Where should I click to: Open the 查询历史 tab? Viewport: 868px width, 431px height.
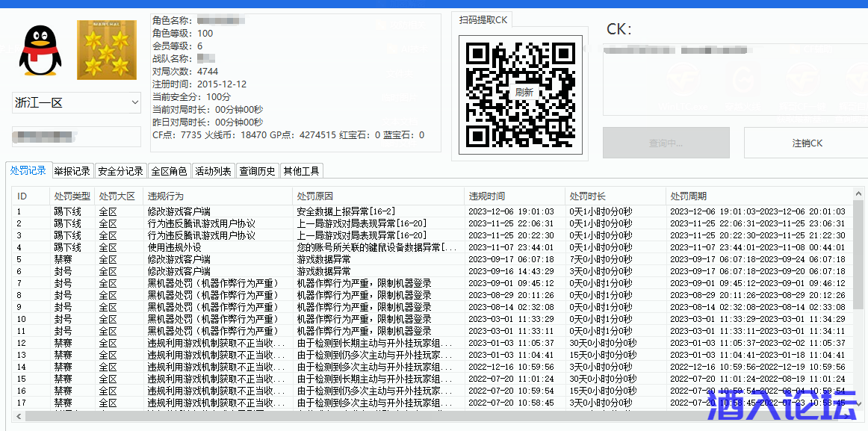(258, 170)
